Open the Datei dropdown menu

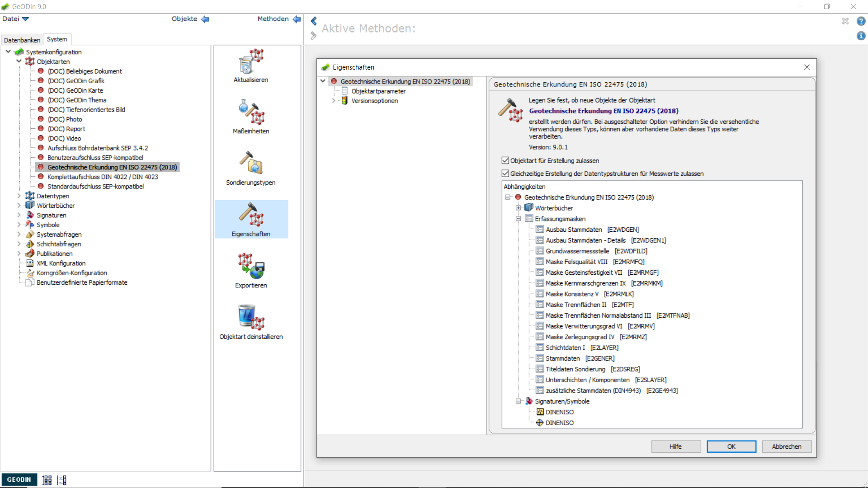point(16,19)
